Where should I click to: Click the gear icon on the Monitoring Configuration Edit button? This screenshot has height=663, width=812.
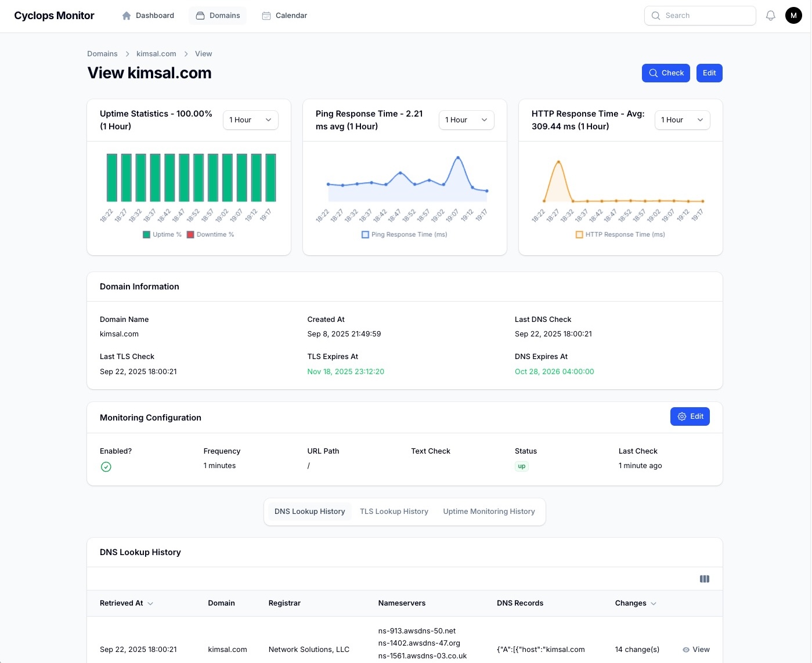682,416
